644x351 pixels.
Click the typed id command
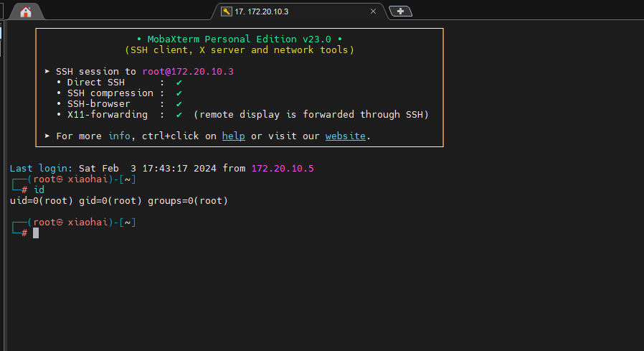coord(39,190)
